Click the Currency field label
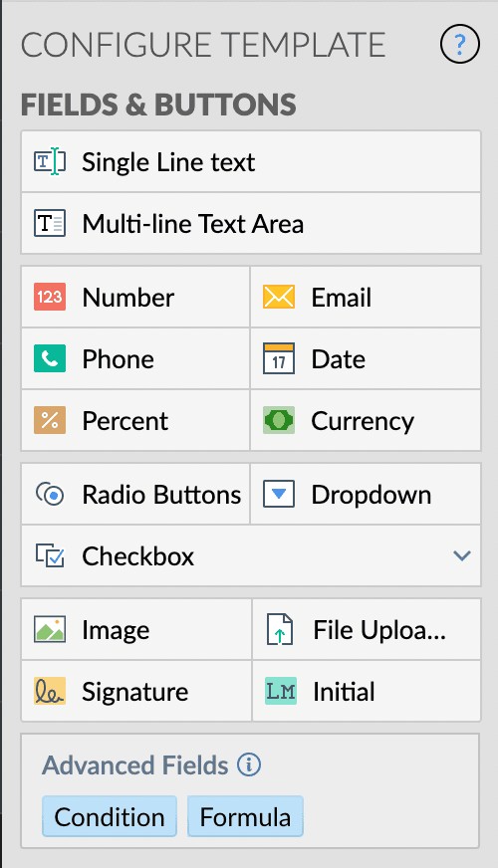Viewport: 498px width, 868px height. 363,422
